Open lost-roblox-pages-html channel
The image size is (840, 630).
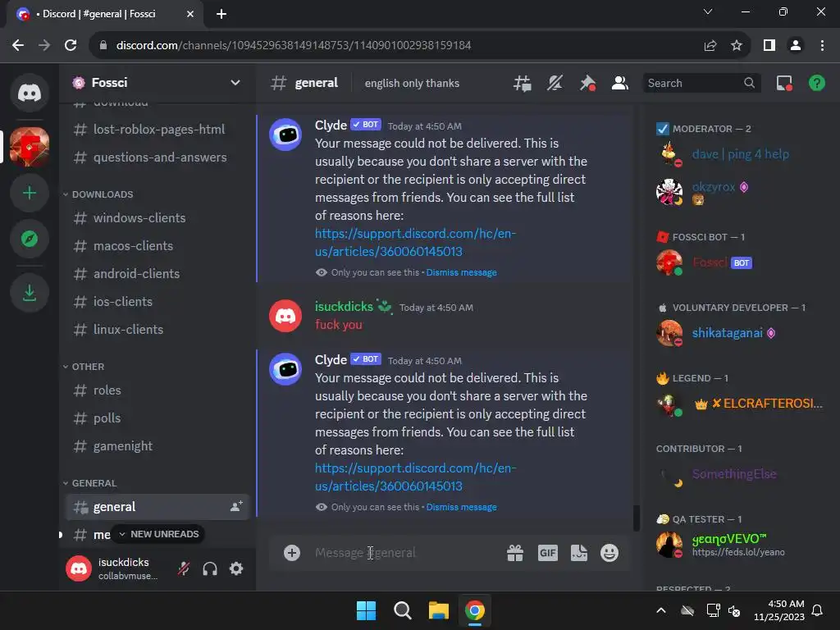click(x=157, y=129)
